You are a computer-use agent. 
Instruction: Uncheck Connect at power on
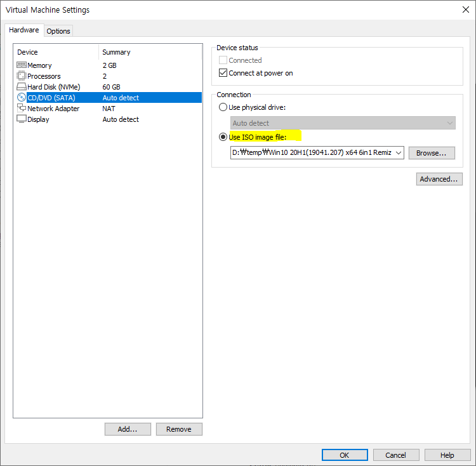pos(223,73)
